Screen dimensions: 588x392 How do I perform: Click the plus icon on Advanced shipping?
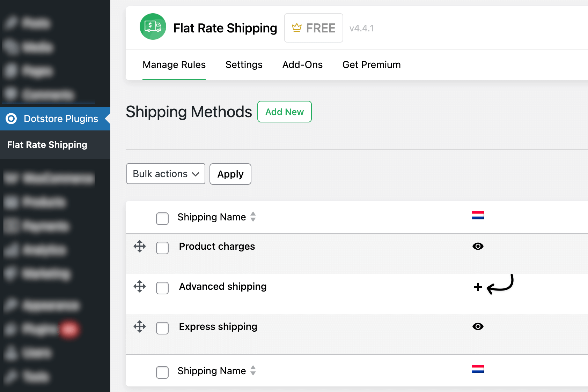pos(478,287)
